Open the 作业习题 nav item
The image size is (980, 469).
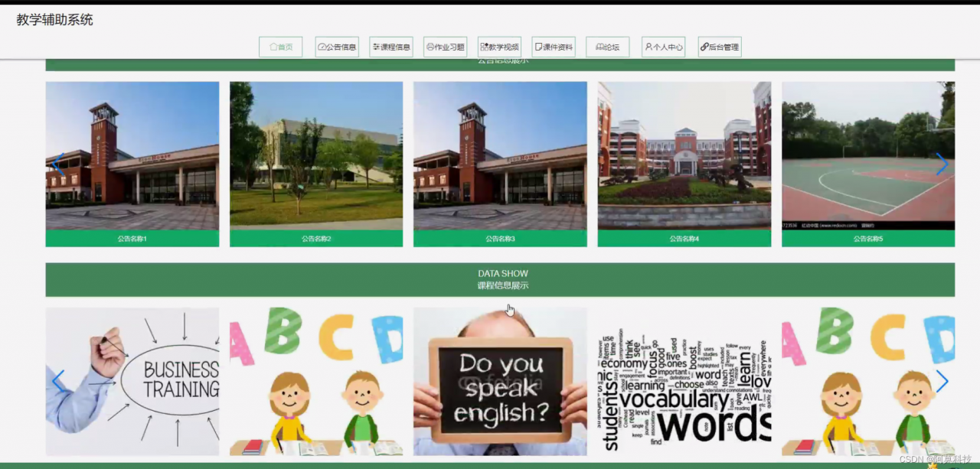click(x=445, y=47)
